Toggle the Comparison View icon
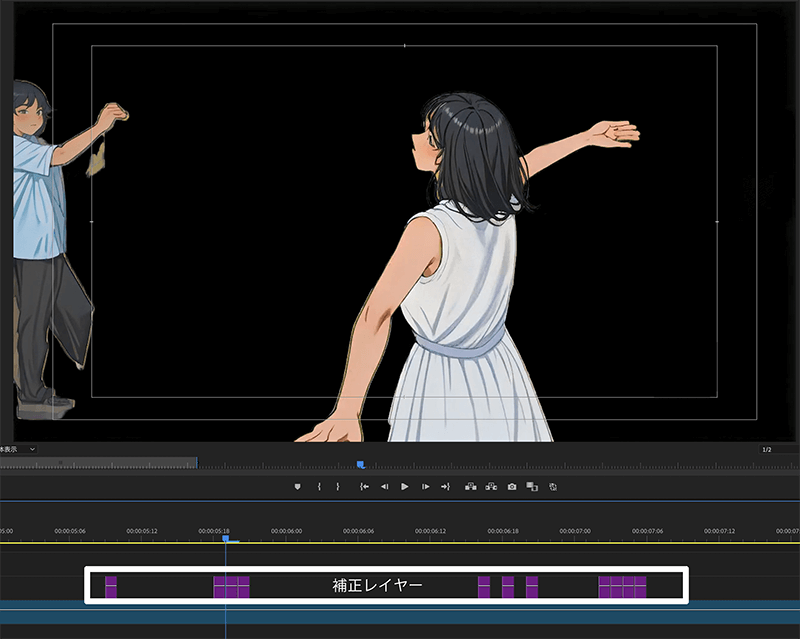Viewport: 800px width, 639px height. [x=532, y=487]
